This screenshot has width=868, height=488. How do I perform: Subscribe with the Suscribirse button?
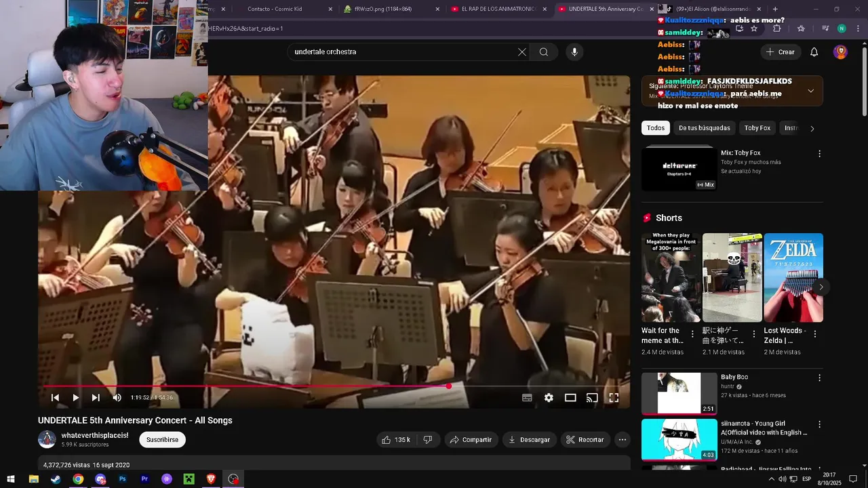coord(163,440)
